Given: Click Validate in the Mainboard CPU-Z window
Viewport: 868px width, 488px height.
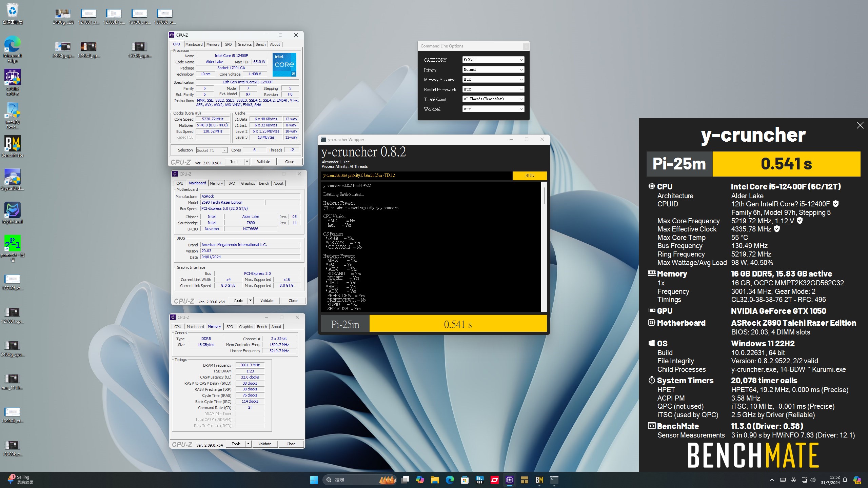Looking at the screenshot, I should point(267,301).
